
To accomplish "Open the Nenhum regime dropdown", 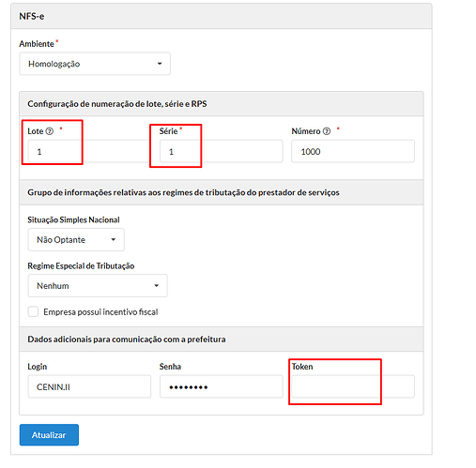I will pos(98,286).
